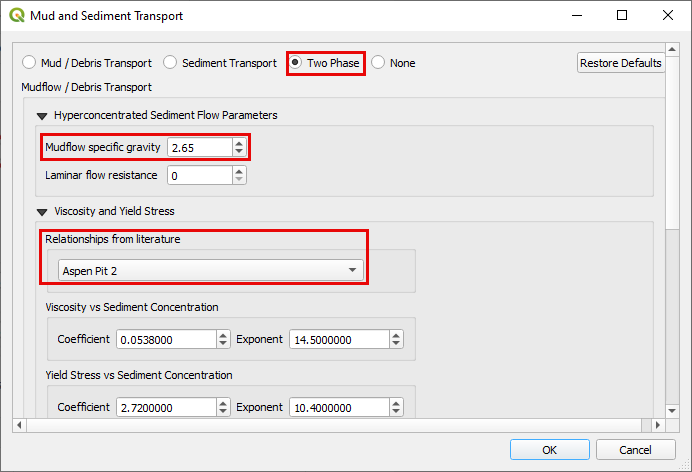Viewport: 692px width, 472px height.
Task: Click the Cancel button
Action: tap(633, 450)
